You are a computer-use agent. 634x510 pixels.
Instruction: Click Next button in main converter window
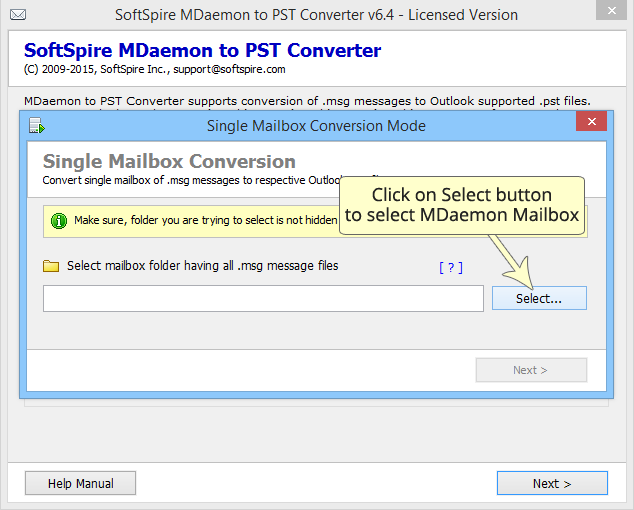pyautogui.click(x=552, y=483)
